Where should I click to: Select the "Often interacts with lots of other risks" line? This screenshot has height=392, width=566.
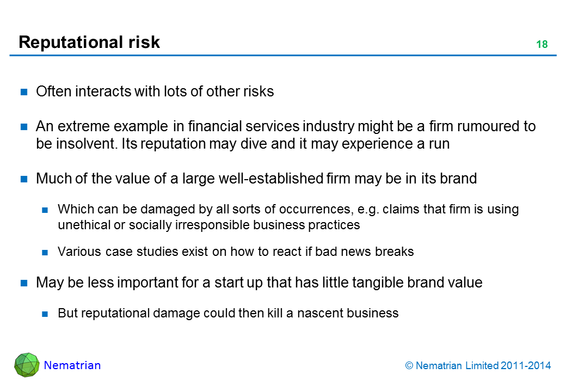click(155, 92)
